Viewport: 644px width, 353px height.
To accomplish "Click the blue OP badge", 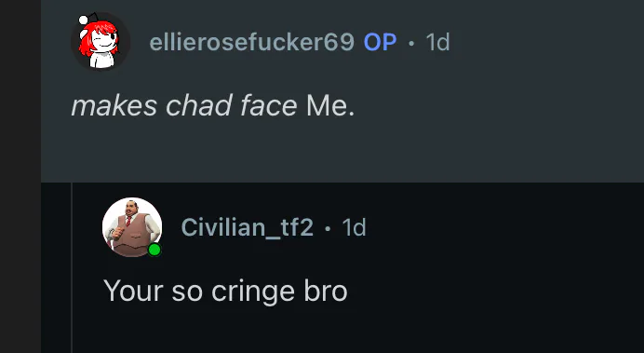I will pos(380,42).
